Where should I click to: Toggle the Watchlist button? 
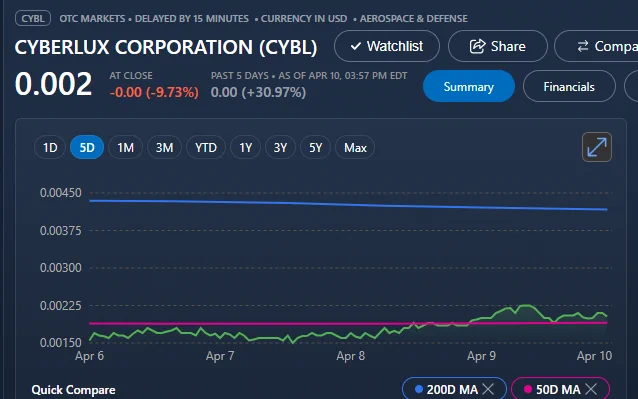(x=387, y=46)
